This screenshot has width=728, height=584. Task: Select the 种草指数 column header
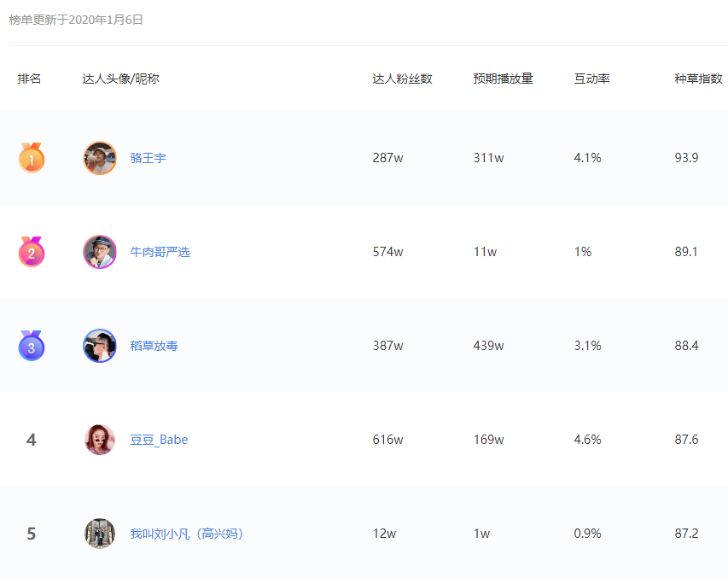pos(699,79)
